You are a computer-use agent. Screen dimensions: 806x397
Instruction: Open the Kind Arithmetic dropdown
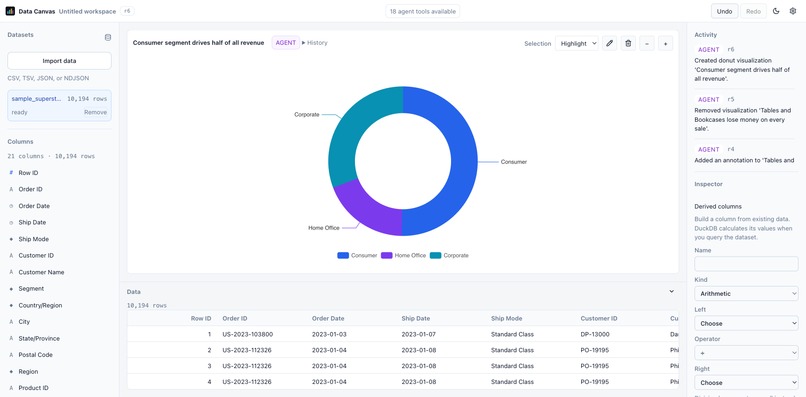(746, 294)
